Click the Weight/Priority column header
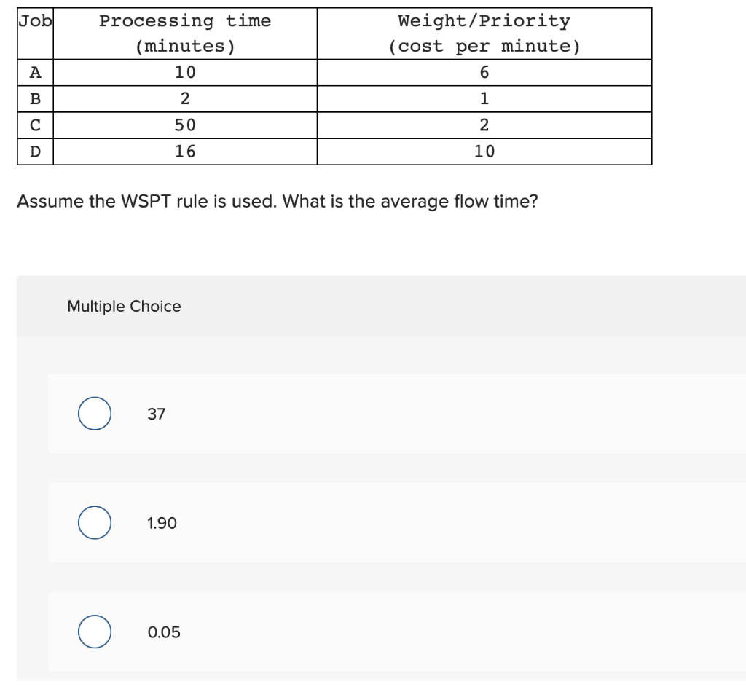746x700 pixels. [x=484, y=34]
